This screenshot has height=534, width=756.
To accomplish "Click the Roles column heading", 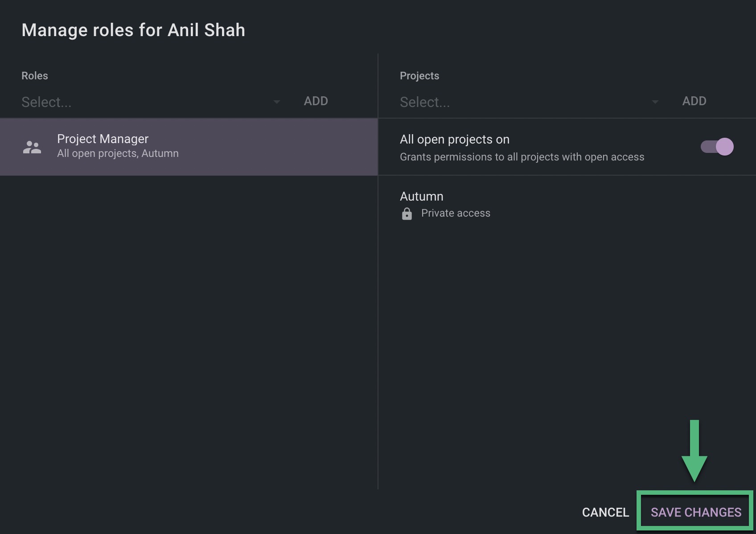I will click(x=35, y=76).
